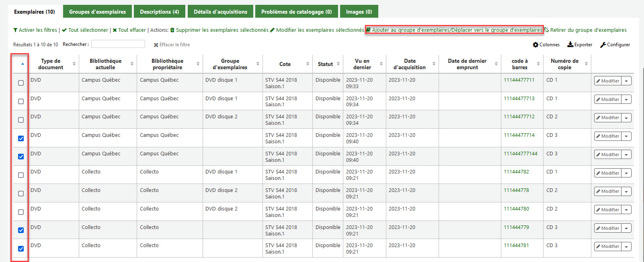Open Configurer wrench settings
644x262 pixels.
coord(615,45)
